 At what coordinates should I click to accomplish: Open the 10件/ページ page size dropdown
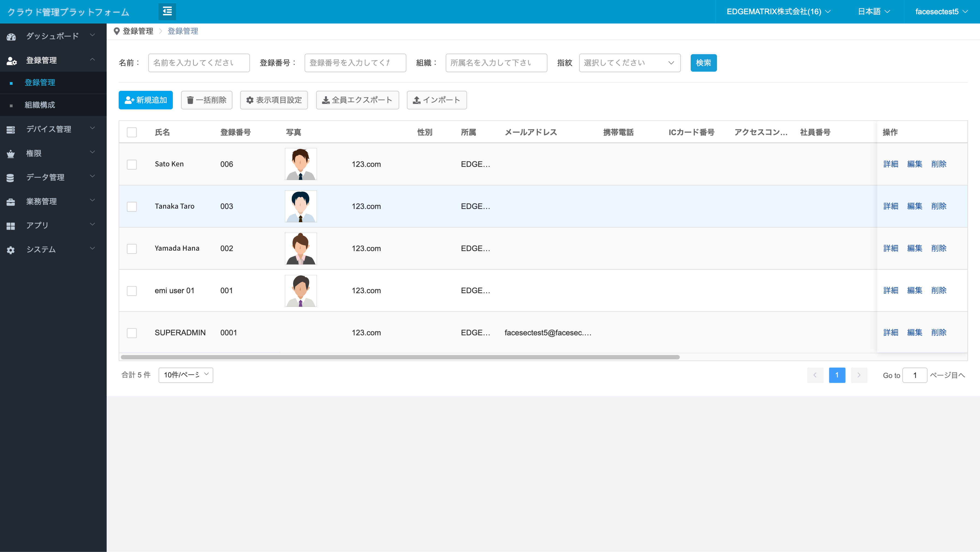[x=186, y=375]
